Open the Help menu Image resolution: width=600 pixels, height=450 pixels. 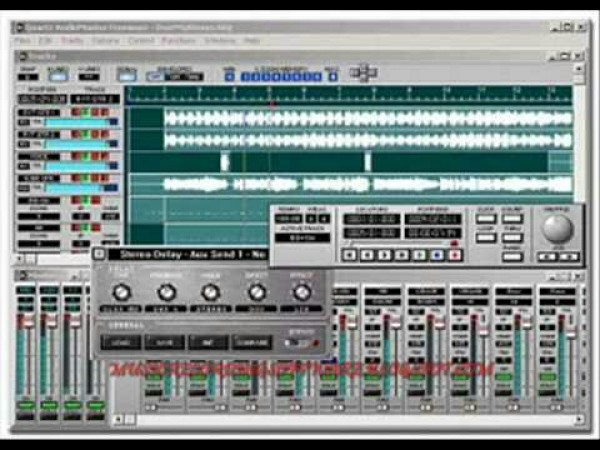[252, 40]
